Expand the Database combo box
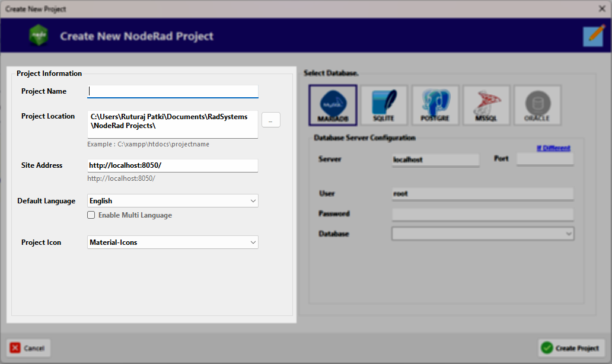 click(x=483, y=234)
